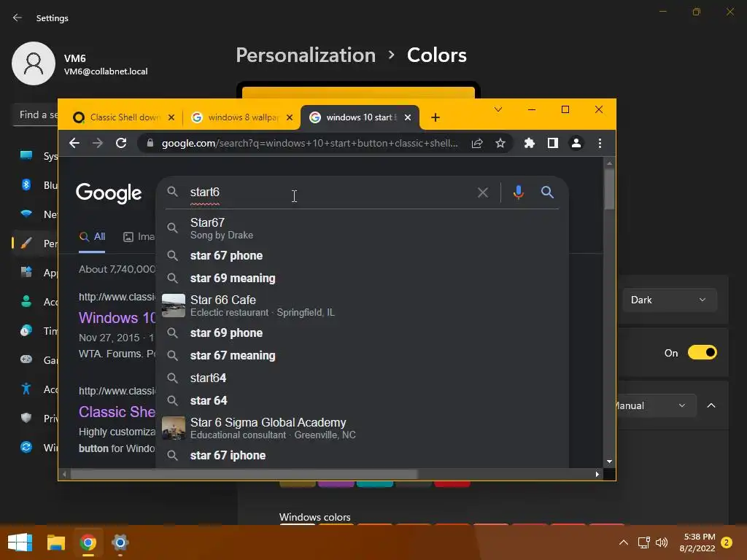Screen dimensions: 747x560
Task: Choose 'star 67 iphone' suggestion
Action: [x=362, y=455]
